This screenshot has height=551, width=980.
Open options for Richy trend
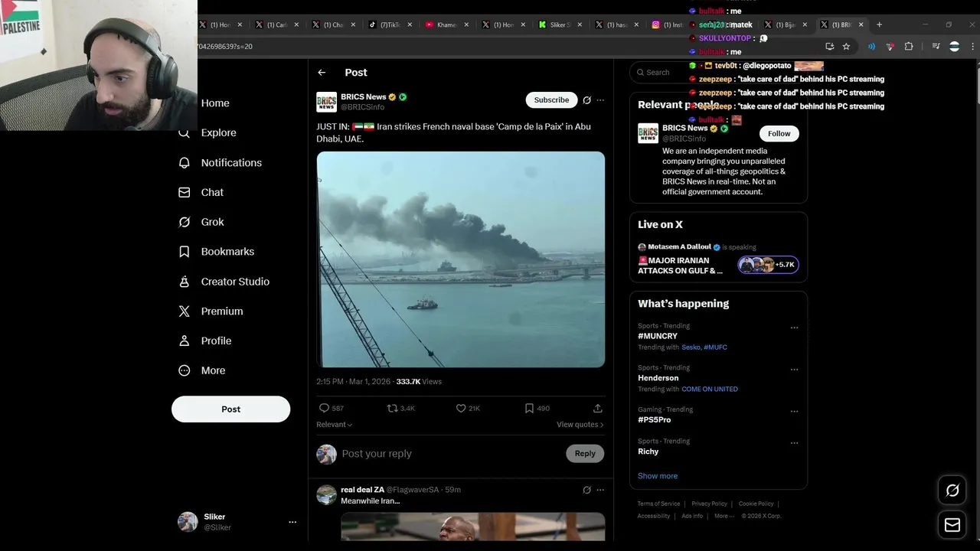[x=794, y=443]
